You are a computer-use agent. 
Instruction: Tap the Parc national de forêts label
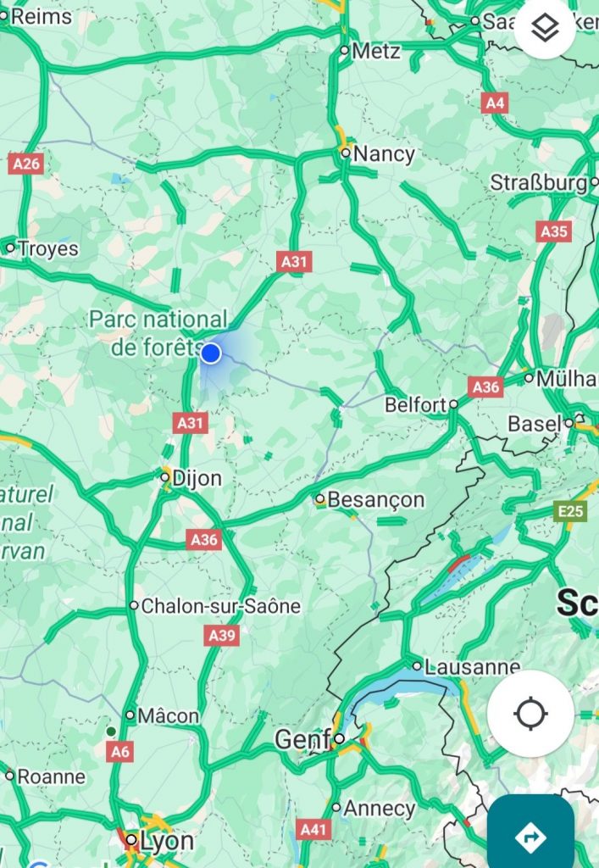(x=158, y=333)
